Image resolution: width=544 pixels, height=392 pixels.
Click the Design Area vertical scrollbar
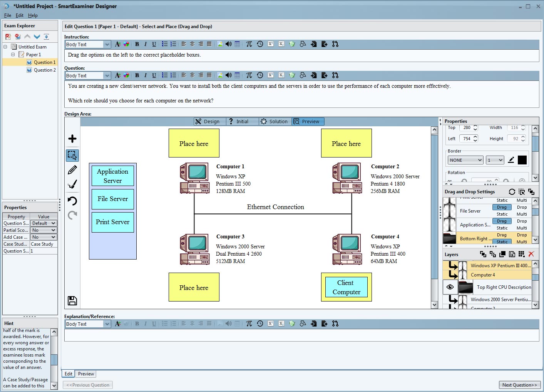coord(434,217)
